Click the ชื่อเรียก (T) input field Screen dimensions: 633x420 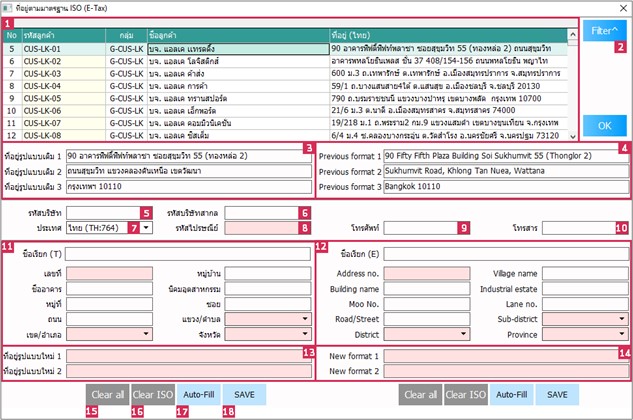(x=188, y=254)
